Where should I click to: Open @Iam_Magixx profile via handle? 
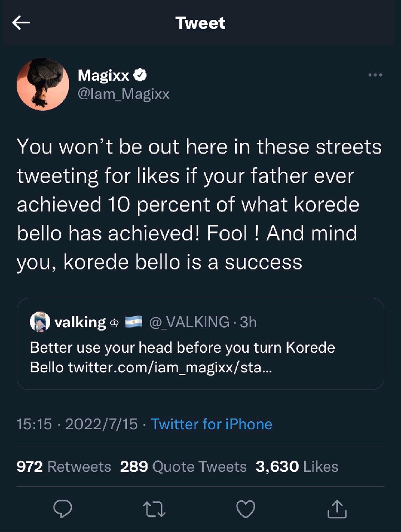pyautogui.click(x=124, y=94)
